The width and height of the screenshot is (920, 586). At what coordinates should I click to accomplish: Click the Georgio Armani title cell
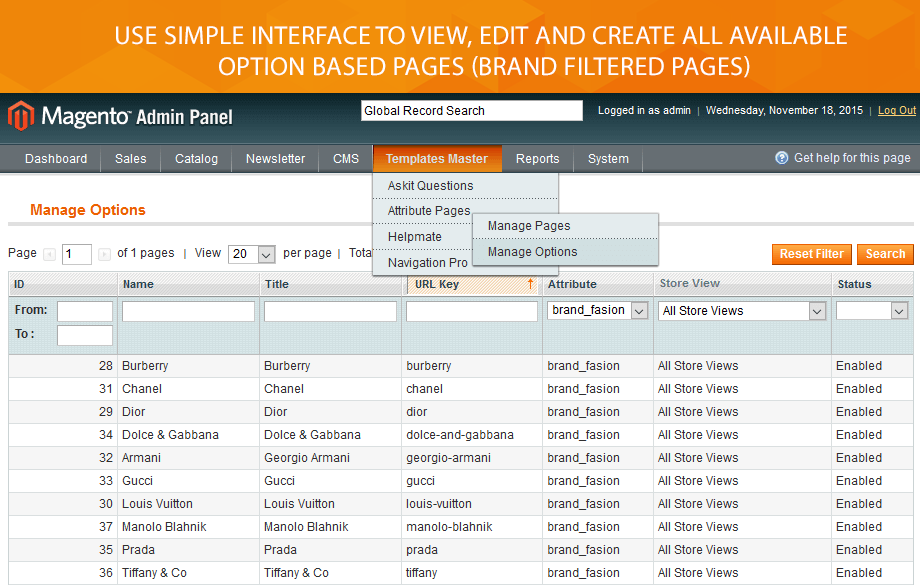[330, 458]
